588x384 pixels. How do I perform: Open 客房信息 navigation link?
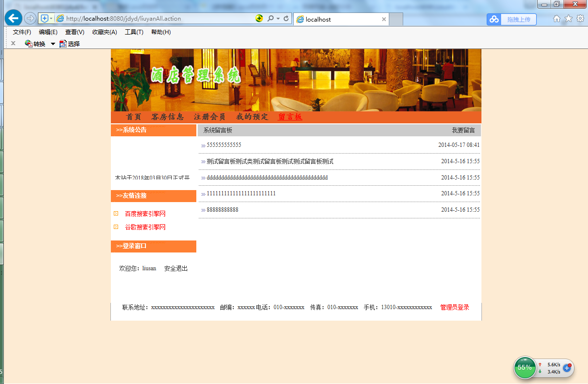tap(168, 117)
